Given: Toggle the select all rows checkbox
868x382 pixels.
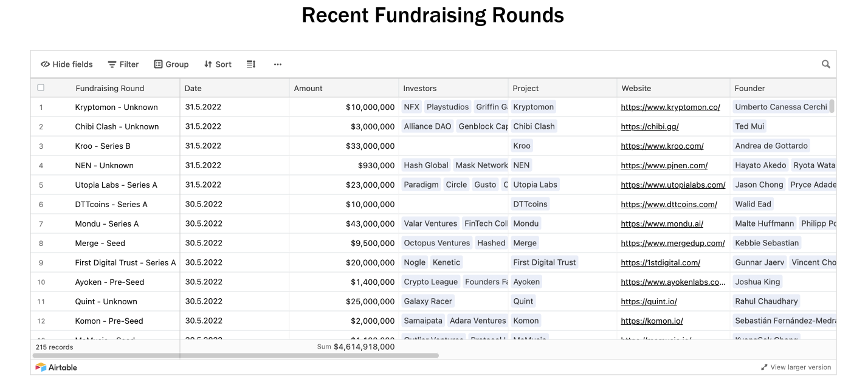Looking at the screenshot, I should pyautogui.click(x=41, y=87).
